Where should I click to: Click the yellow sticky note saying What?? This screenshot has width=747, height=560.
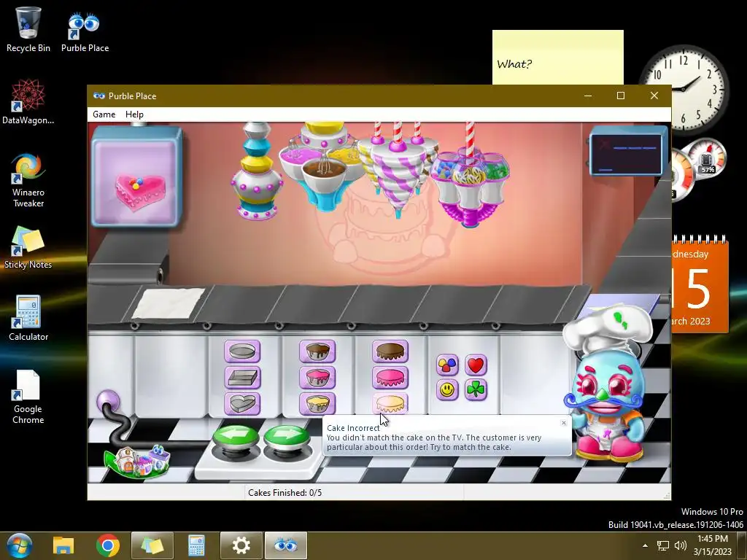(x=558, y=57)
